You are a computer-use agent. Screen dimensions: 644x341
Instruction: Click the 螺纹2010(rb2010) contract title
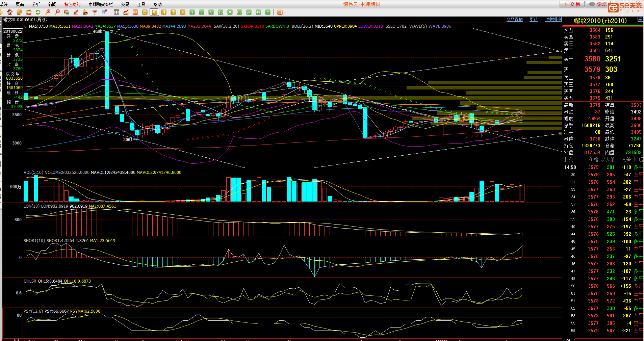(600, 21)
